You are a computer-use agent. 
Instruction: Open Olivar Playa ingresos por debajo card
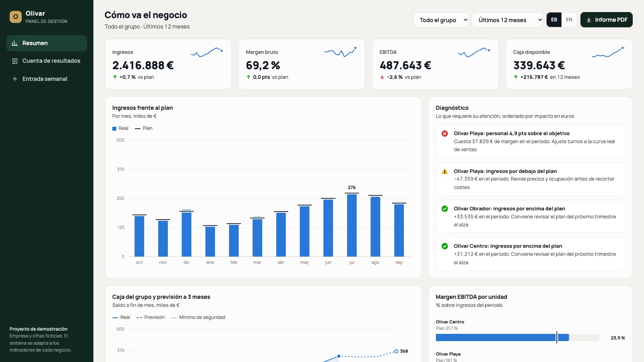(x=530, y=179)
